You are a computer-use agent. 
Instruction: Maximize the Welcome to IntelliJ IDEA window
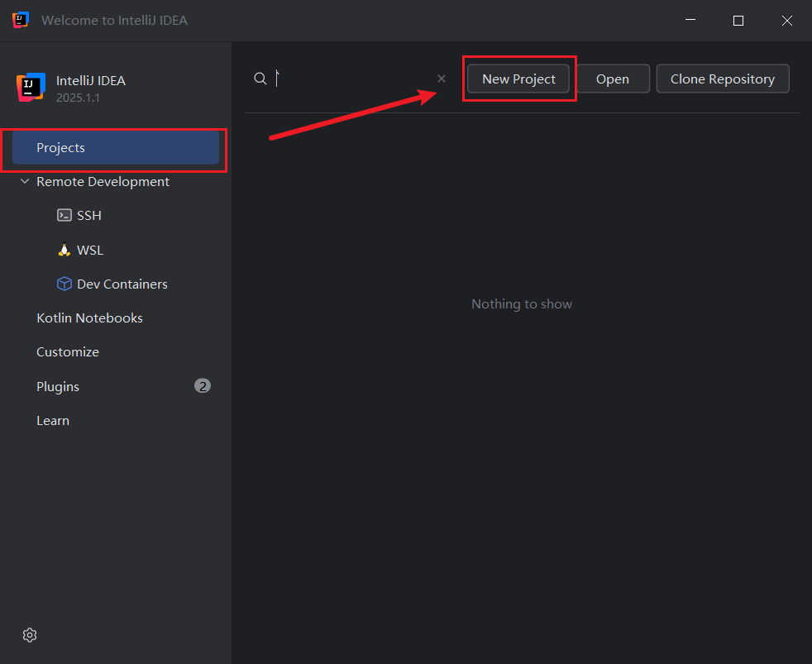click(738, 20)
